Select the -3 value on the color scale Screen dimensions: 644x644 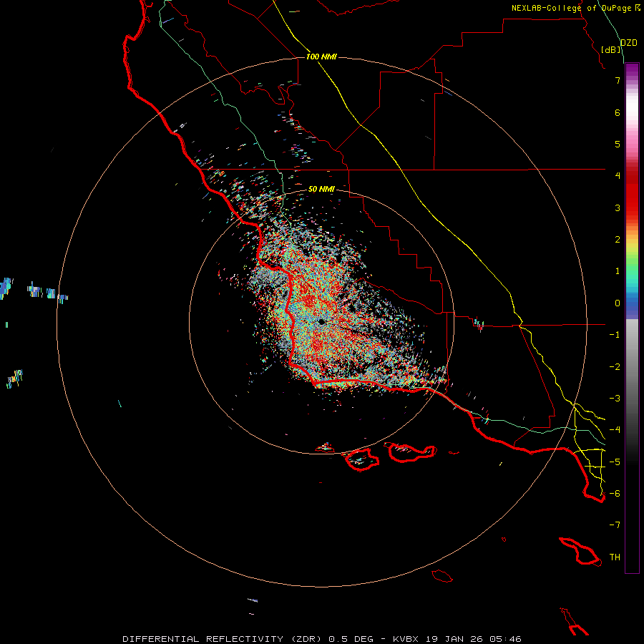tap(615, 399)
